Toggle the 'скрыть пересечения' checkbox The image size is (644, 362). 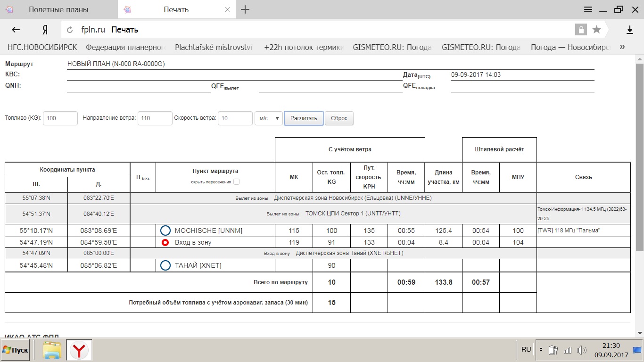(236, 182)
